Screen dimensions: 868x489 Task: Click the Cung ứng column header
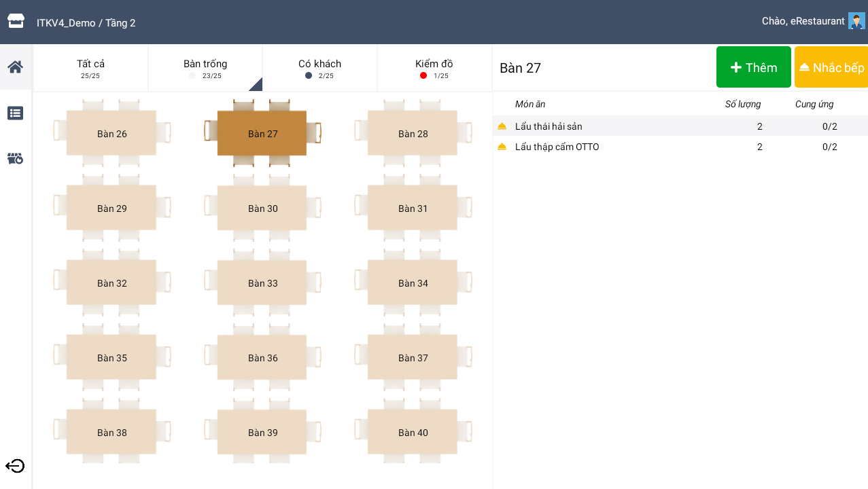(814, 104)
